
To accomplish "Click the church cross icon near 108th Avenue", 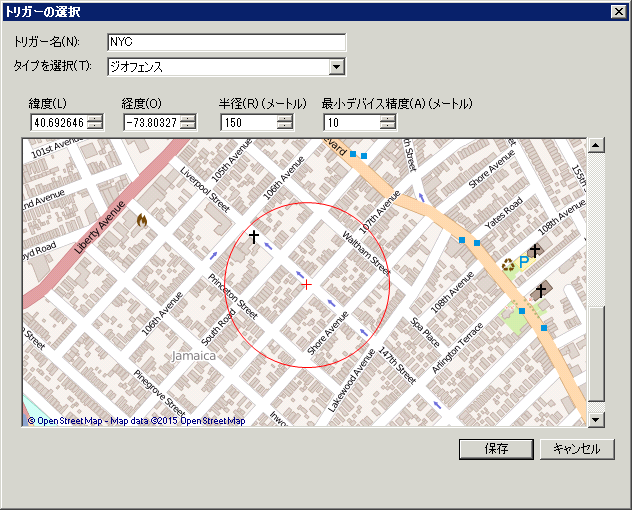I will (535, 250).
